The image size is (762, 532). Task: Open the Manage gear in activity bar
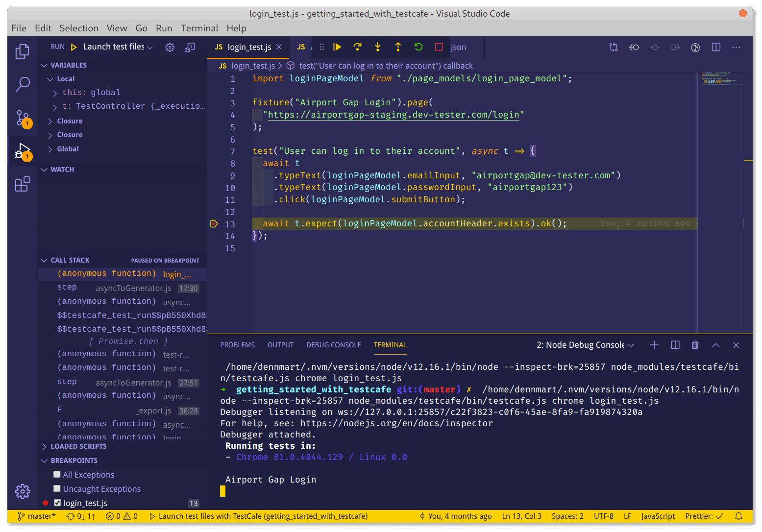click(x=23, y=491)
